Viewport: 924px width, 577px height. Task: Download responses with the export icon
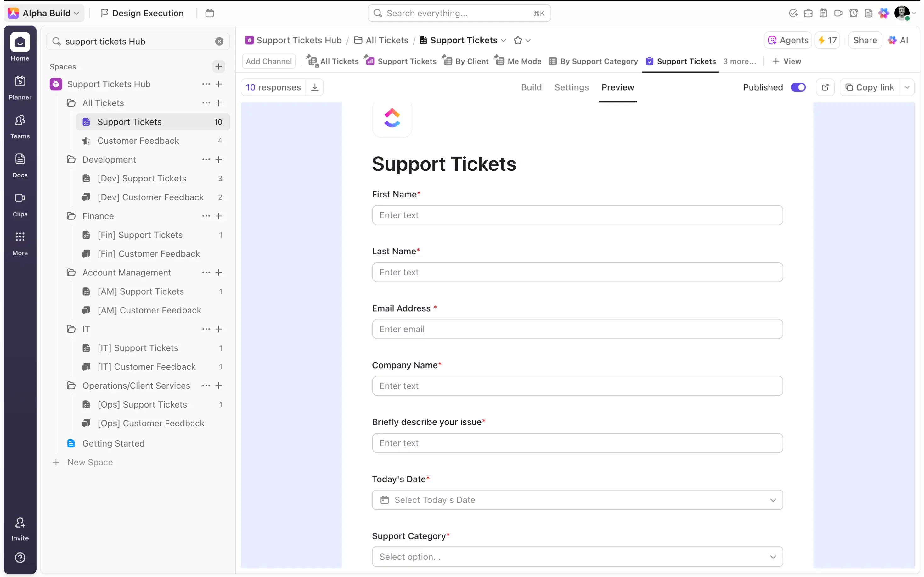coord(315,87)
